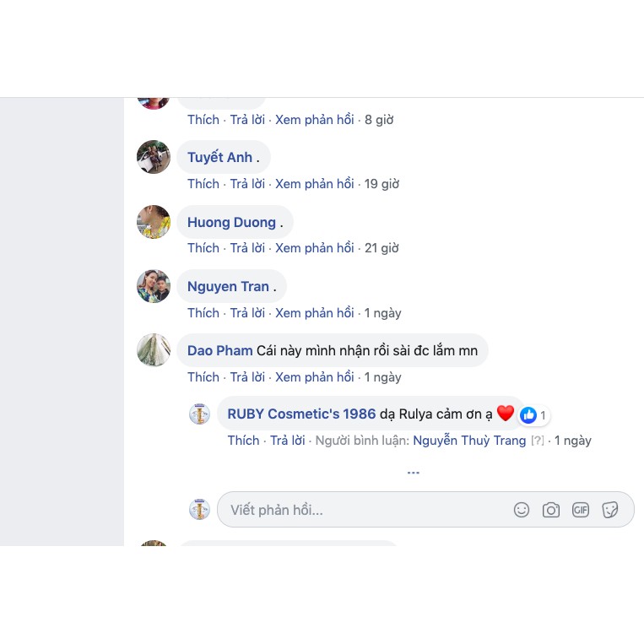Click the like reaction icon on RUBY's reply
The width and height of the screenshot is (644, 644).
(x=528, y=414)
